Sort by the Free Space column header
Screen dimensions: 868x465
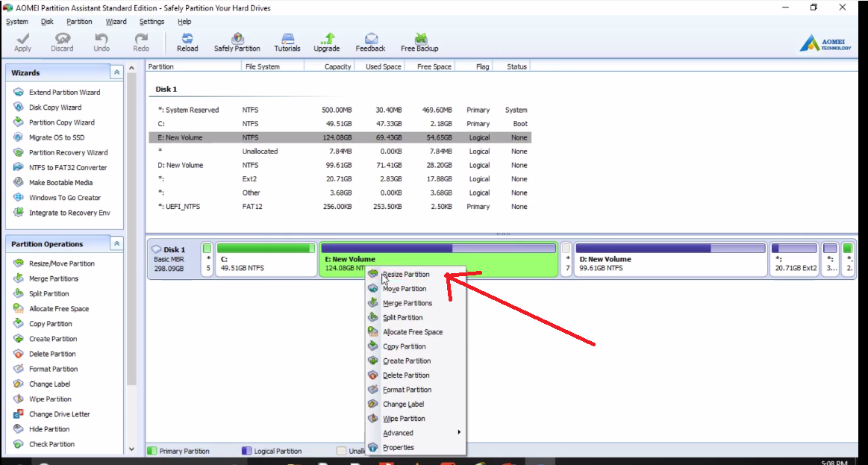pyautogui.click(x=429, y=66)
